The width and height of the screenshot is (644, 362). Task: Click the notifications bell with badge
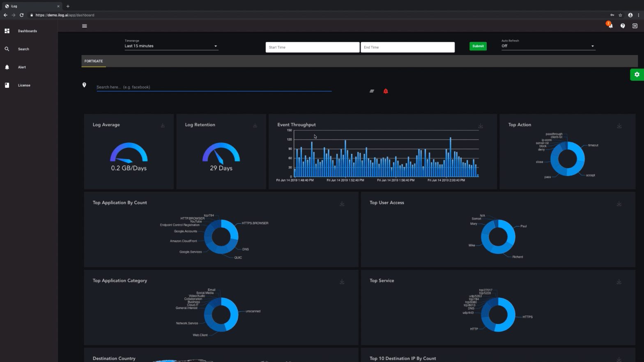click(610, 25)
